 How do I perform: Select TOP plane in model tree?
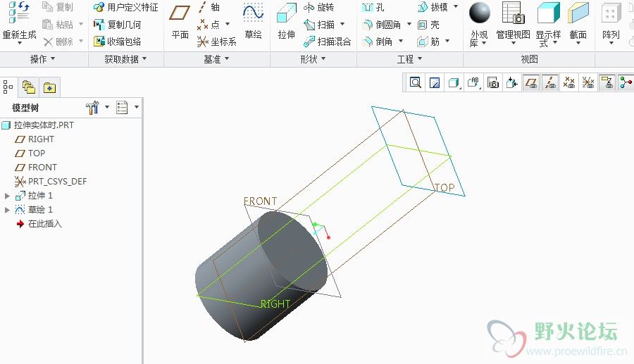coord(30,153)
